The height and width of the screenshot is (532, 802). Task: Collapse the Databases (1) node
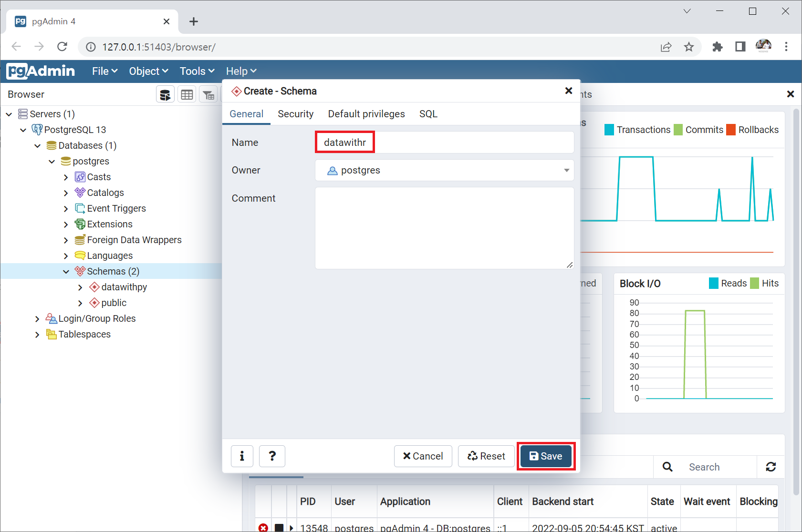(37, 145)
